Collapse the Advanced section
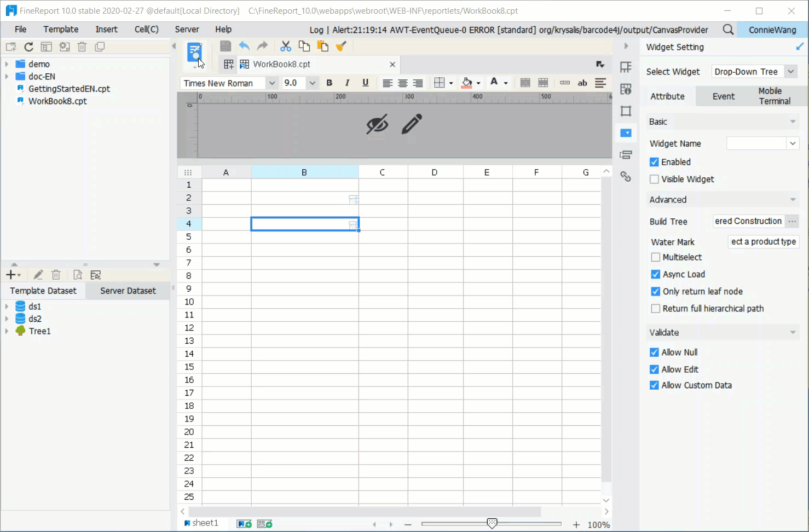Viewport: 809px width, 532px height. (x=792, y=199)
